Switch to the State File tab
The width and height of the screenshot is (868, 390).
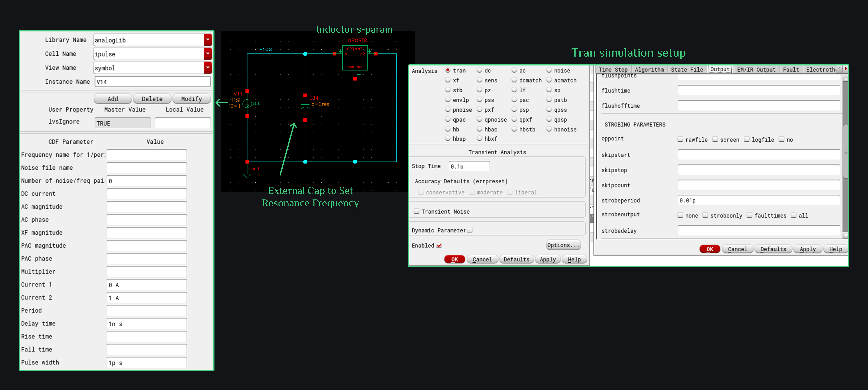click(687, 69)
